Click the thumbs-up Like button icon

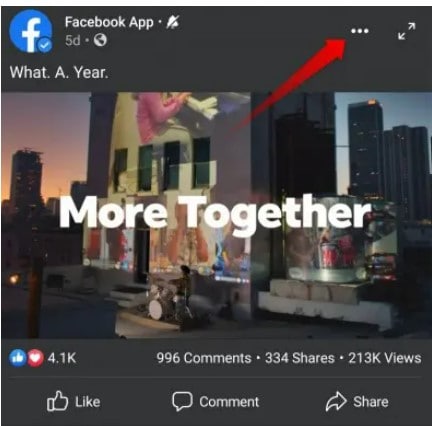tap(57, 401)
